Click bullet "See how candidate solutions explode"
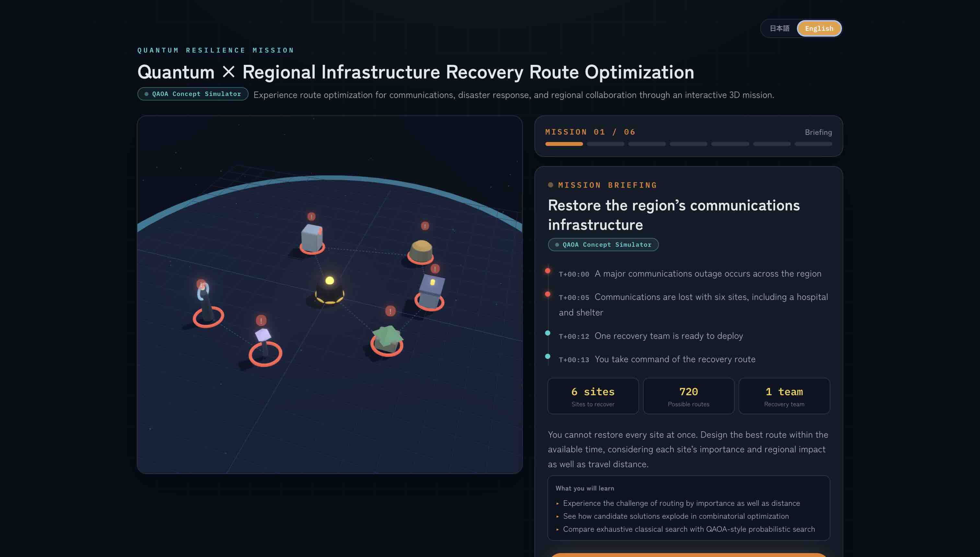Image resolution: width=980 pixels, height=557 pixels. [x=676, y=516]
